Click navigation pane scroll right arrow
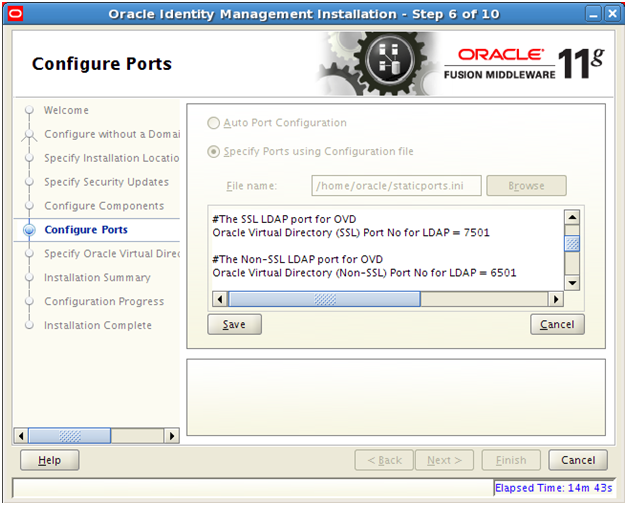 pyautogui.click(x=172, y=435)
